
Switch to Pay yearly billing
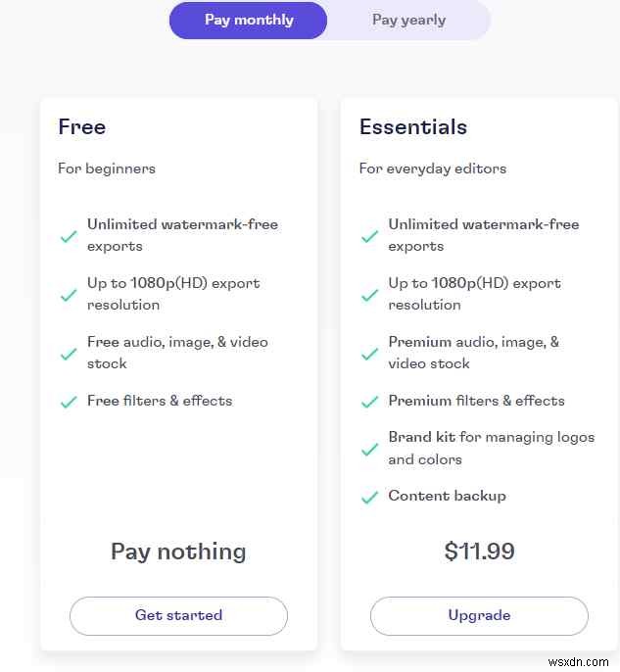pos(407,21)
